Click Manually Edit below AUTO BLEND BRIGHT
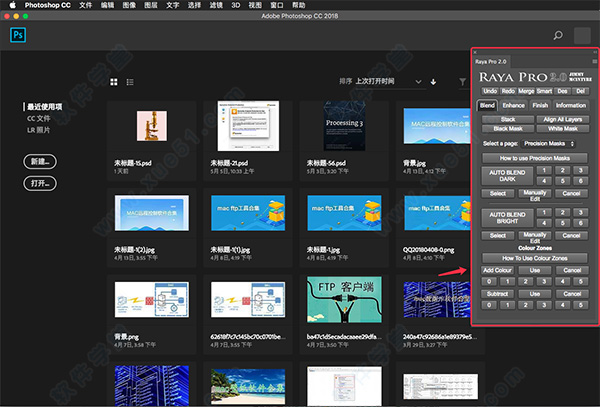 click(x=535, y=235)
